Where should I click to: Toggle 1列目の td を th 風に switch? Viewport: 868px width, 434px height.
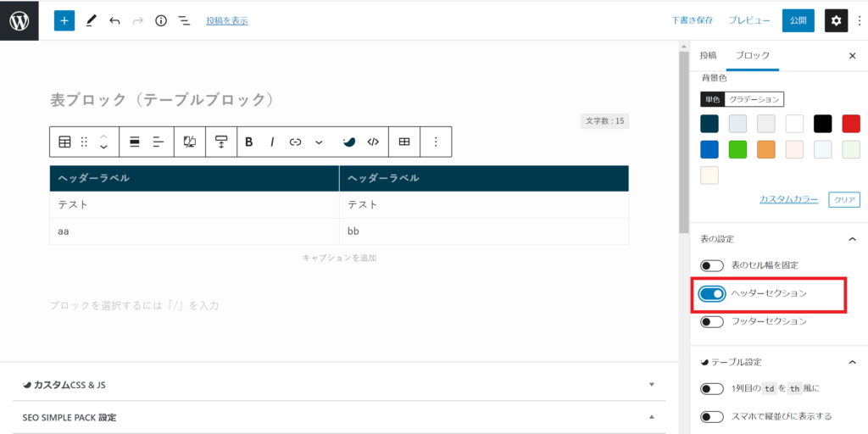pos(712,388)
